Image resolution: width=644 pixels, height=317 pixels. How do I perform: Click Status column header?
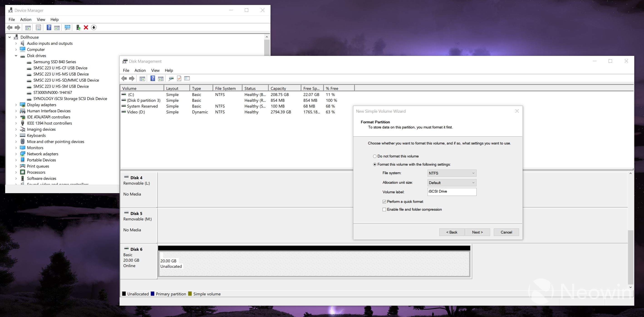(255, 88)
